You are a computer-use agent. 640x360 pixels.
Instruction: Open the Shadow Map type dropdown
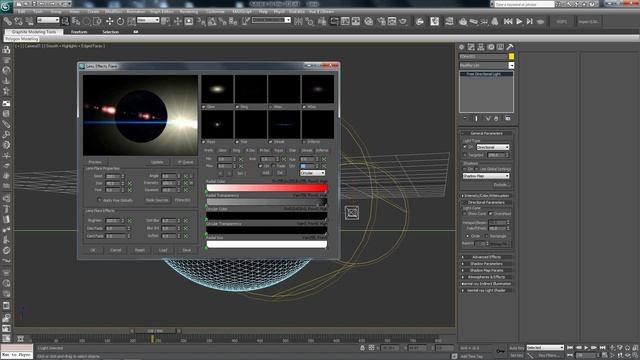486,176
